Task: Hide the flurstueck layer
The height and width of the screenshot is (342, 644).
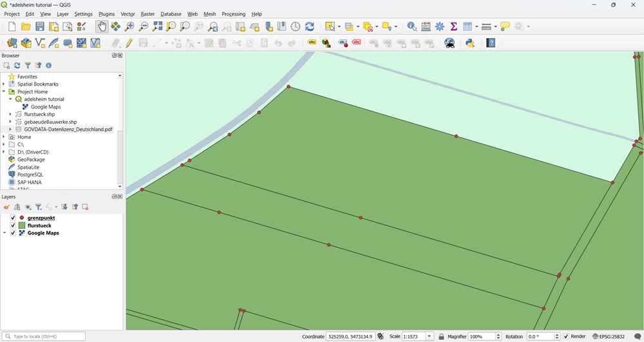Action: pos(13,226)
